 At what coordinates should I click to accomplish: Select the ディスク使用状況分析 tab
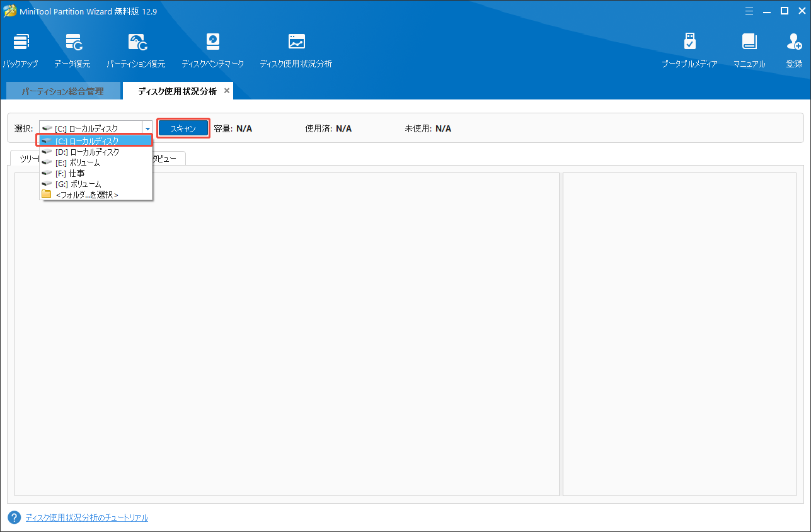[177, 91]
